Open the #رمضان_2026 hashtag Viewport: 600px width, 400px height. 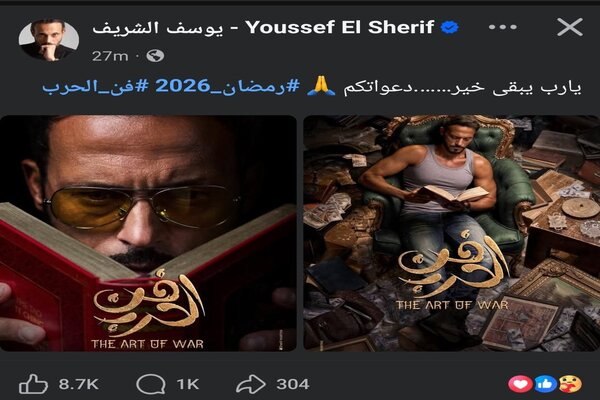[x=227, y=87]
